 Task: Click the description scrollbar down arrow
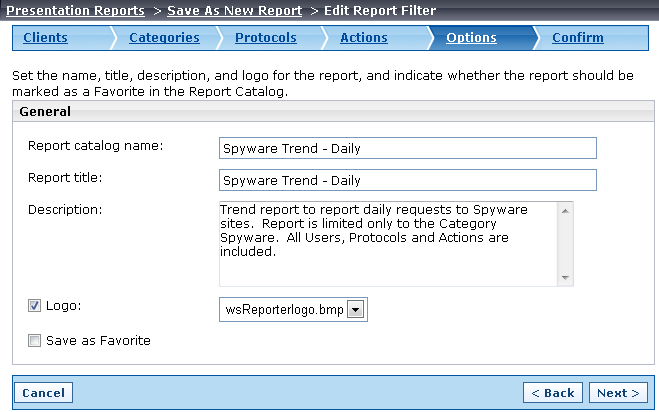(565, 278)
